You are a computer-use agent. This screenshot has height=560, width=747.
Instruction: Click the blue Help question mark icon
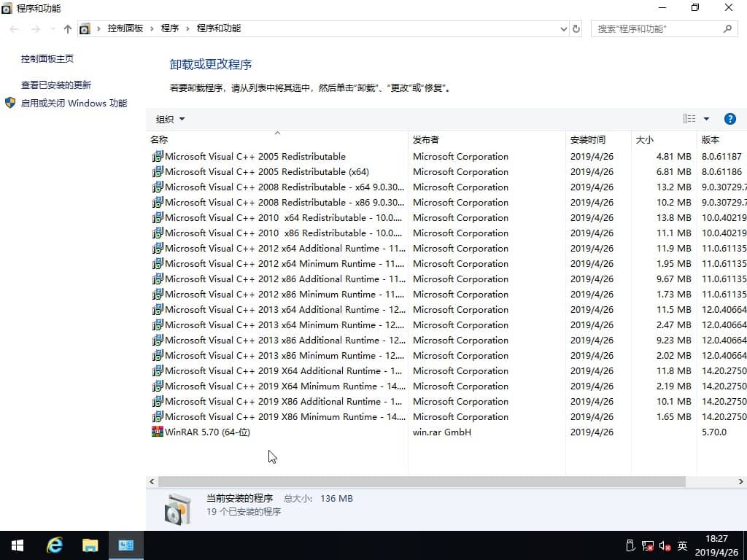(x=730, y=118)
